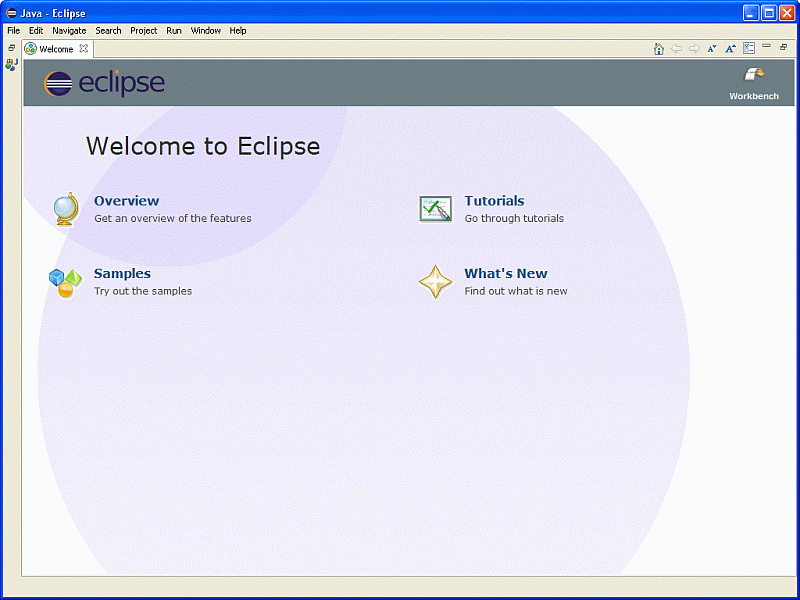The image size is (800, 600).
Task: Follow the What's New link
Action: [x=506, y=273]
